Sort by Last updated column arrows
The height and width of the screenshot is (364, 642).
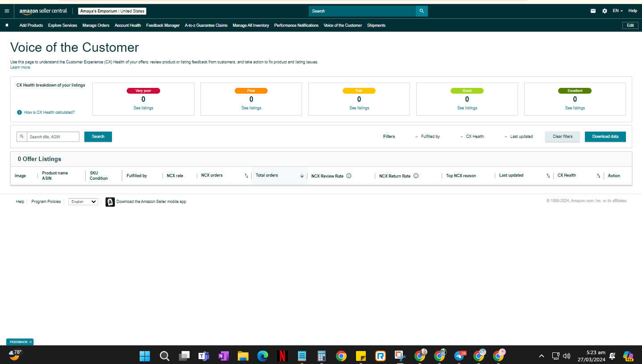548,176
